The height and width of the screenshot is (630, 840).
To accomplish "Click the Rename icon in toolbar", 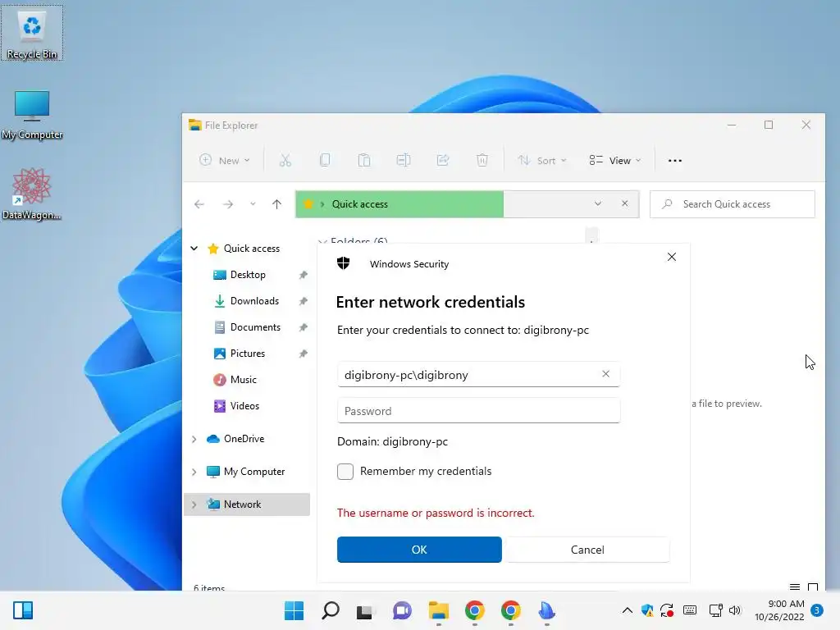I will (x=404, y=160).
